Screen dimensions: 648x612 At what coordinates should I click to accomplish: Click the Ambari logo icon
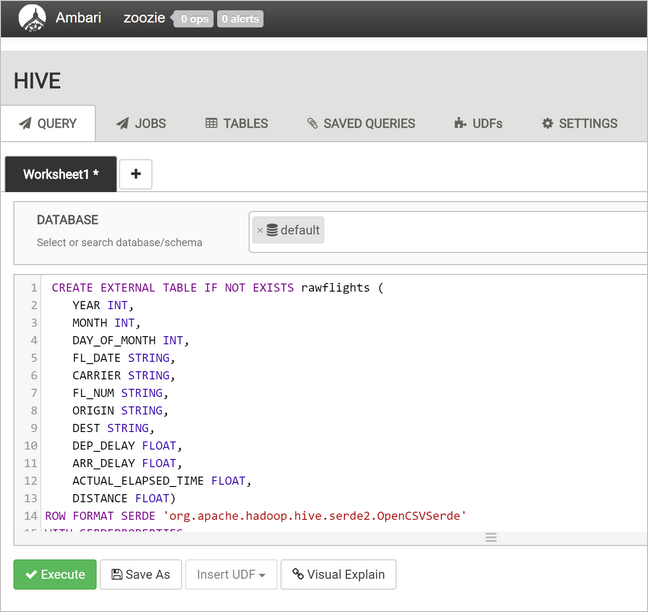tap(32, 18)
